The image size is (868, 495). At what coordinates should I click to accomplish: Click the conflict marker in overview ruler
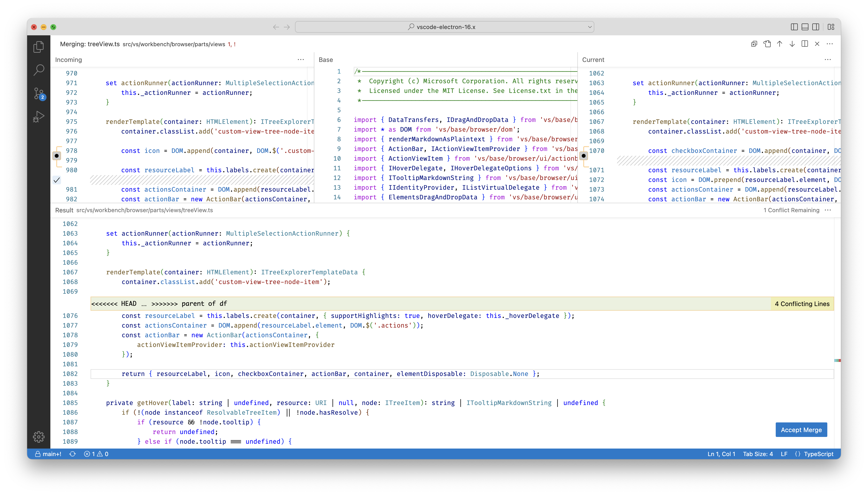837,360
